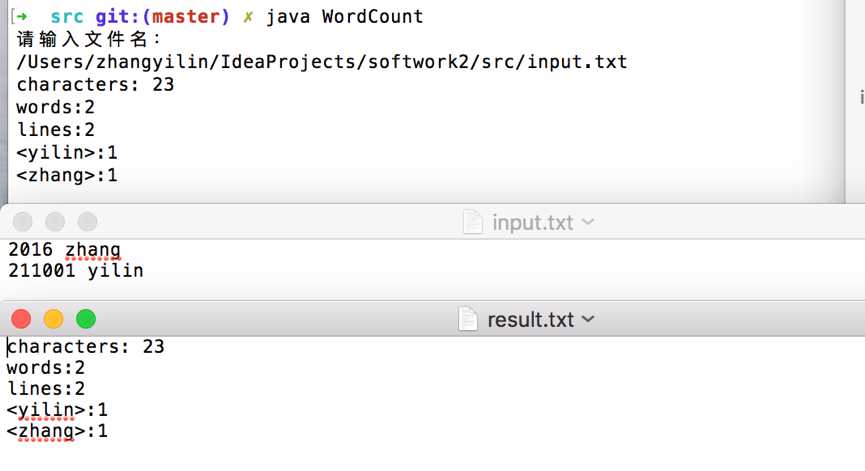Screen dimensions: 865x471
Task: Click the git:(master) branch label
Action: tap(162, 17)
